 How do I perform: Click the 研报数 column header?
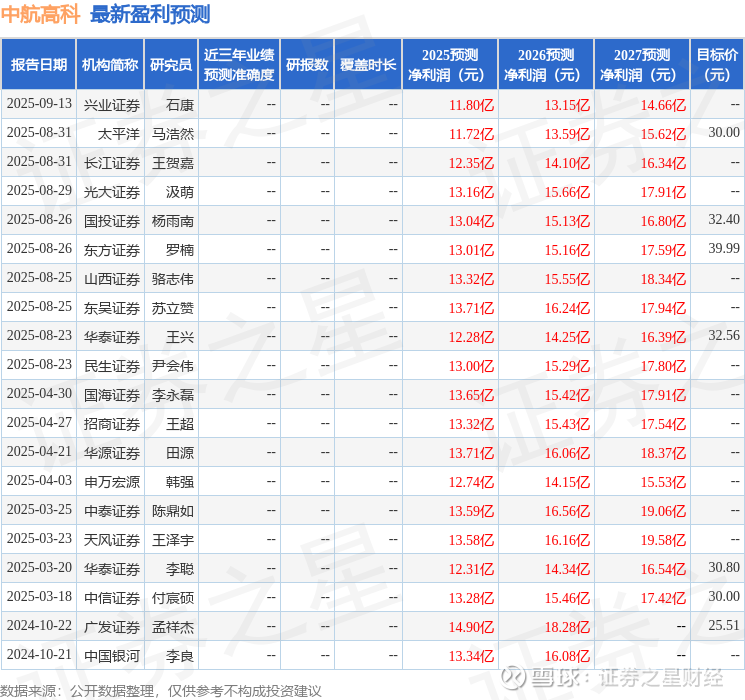click(x=307, y=65)
